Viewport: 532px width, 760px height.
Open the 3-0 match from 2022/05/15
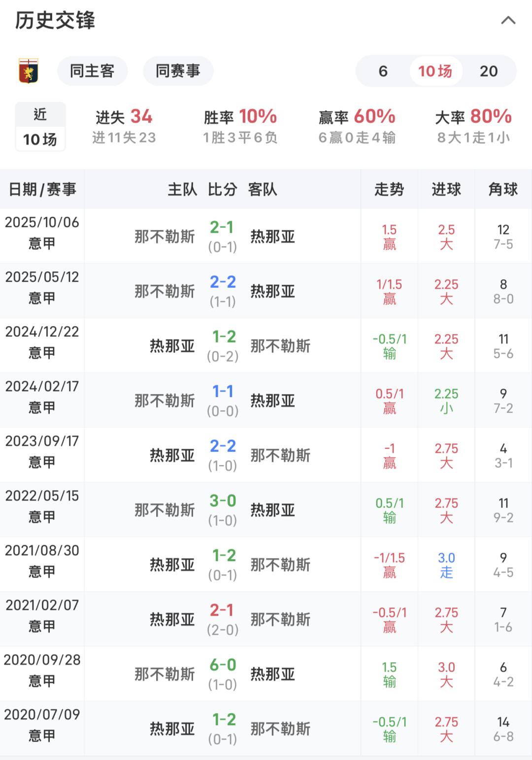point(223,501)
